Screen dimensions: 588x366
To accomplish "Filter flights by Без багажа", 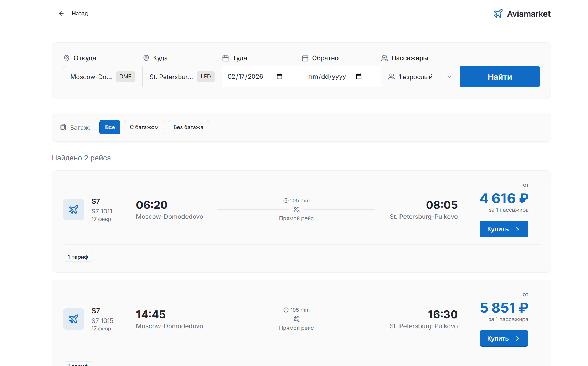I will 189,127.
